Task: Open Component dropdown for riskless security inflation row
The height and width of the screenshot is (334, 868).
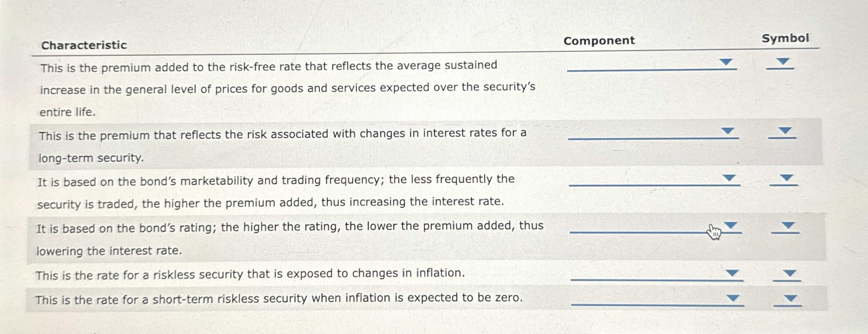Action: (657, 274)
